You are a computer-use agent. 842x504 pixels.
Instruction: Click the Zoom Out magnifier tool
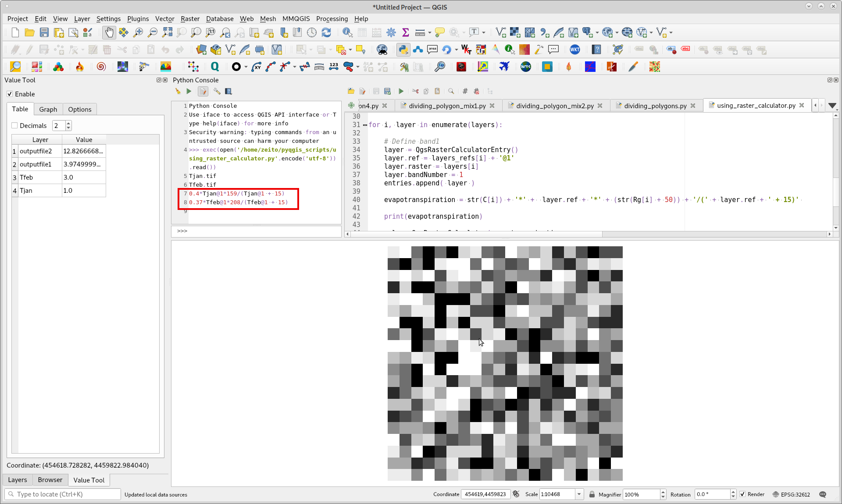point(153,32)
